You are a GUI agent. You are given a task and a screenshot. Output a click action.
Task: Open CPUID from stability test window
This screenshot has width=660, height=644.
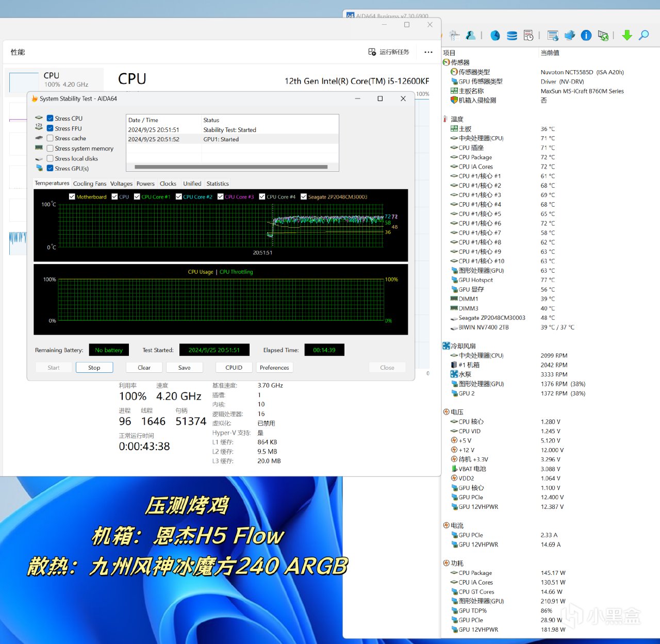(x=234, y=368)
